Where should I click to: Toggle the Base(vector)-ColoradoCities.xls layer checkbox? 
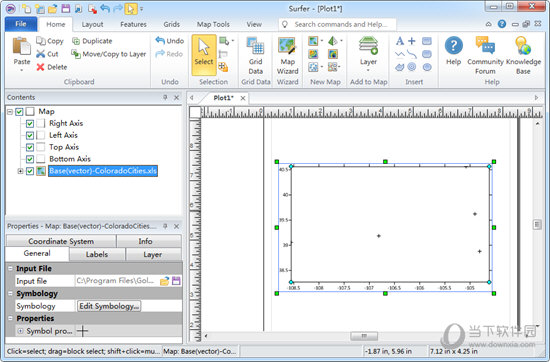point(30,171)
